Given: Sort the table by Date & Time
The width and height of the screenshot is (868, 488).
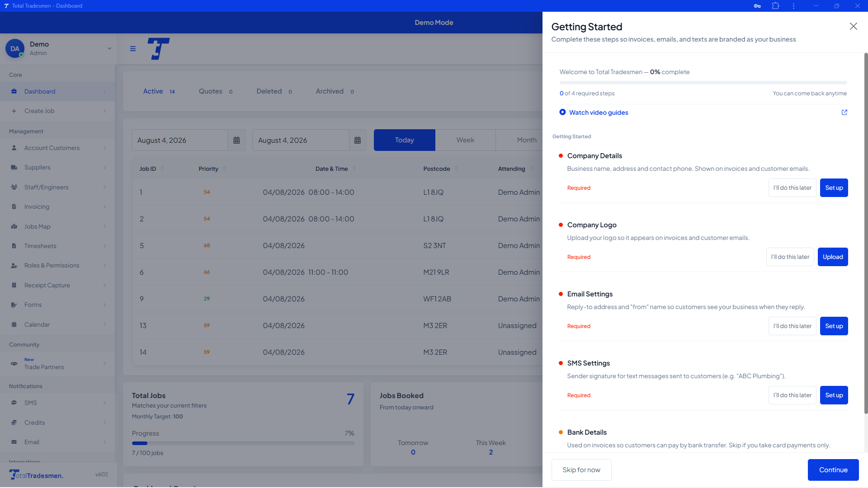Looking at the screenshot, I should click(336, 169).
